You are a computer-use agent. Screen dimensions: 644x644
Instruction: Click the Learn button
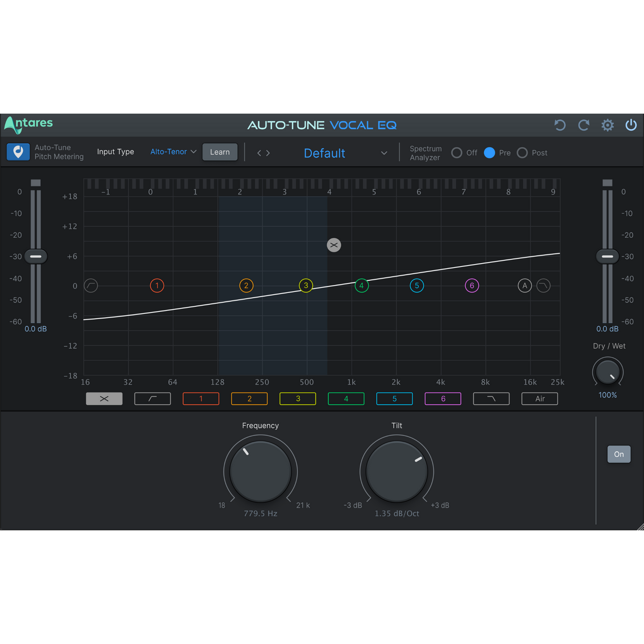[x=220, y=152]
